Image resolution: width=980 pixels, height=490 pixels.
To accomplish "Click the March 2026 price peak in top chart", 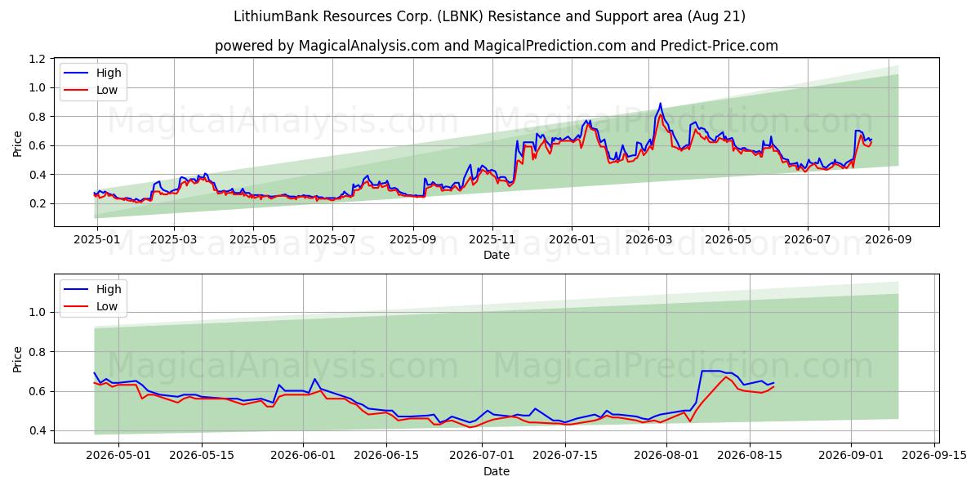I will pyautogui.click(x=660, y=105).
